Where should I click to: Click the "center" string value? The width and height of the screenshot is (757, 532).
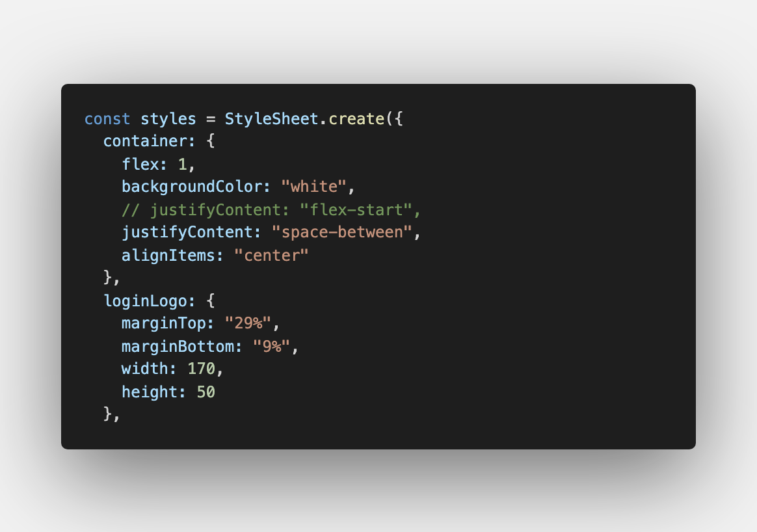tap(271, 256)
